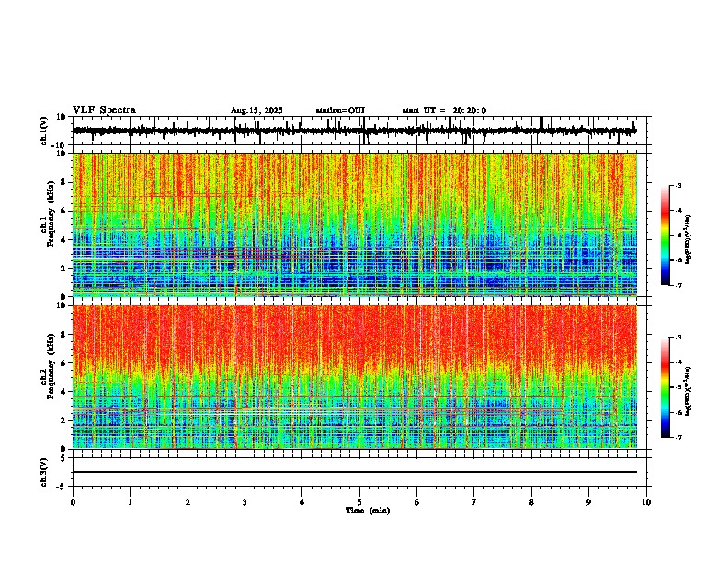This screenshot has width=728, height=563.
Task: Click the "station=OUI" header label
Action: point(340,110)
